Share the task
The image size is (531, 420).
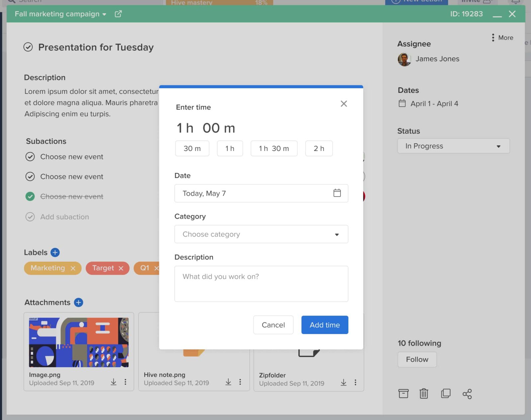point(467,393)
